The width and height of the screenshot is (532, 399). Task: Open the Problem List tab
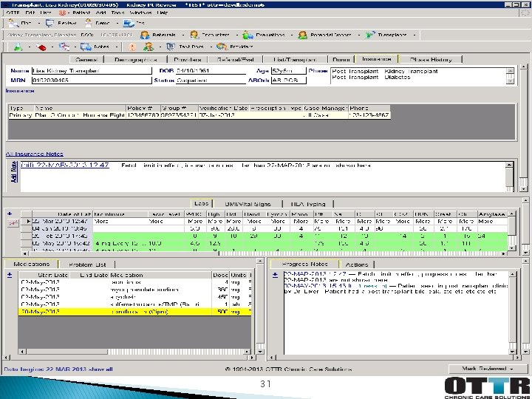(x=87, y=264)
